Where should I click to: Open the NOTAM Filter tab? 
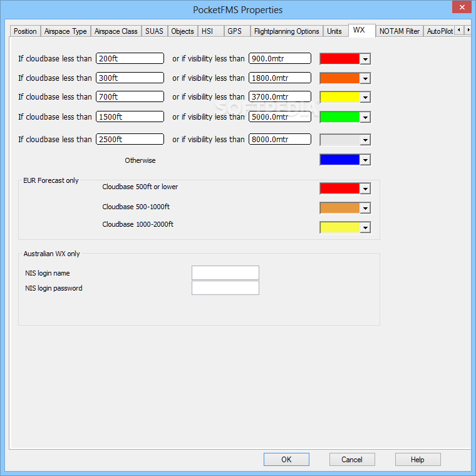point(399,31)
